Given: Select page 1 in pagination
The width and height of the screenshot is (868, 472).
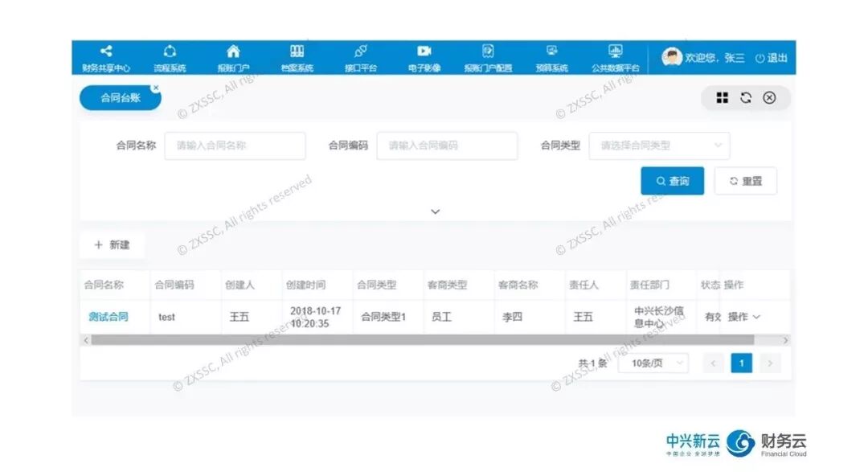Looking at the screenshot, I should 741,363.
